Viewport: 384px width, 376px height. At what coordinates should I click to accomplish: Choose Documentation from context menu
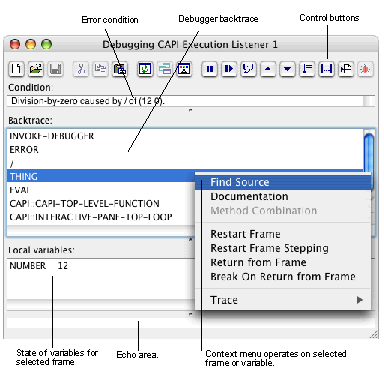click(283, 196)
